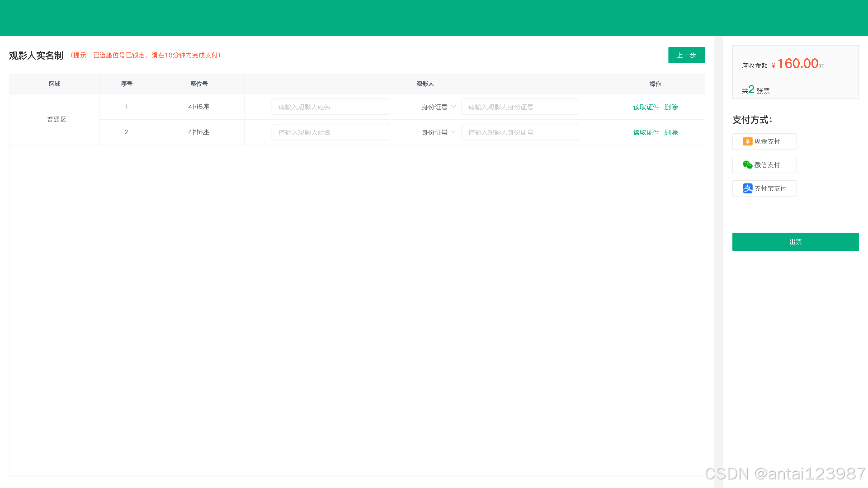Click ID number input in row 2
This screenshot has height=488, width=868.
point(520,132)
